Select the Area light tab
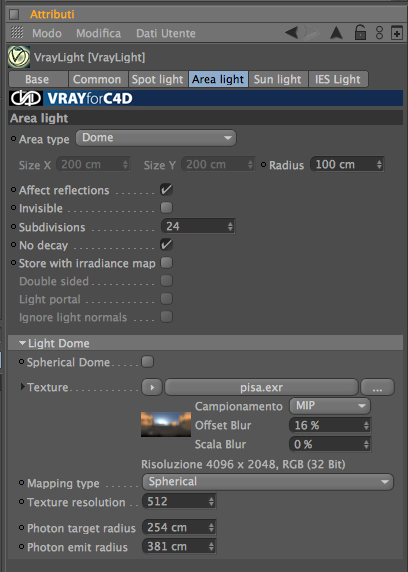Image resolution: width=408 pixels, height=572 pixels. pyautogui.click(x=218, y=79)
